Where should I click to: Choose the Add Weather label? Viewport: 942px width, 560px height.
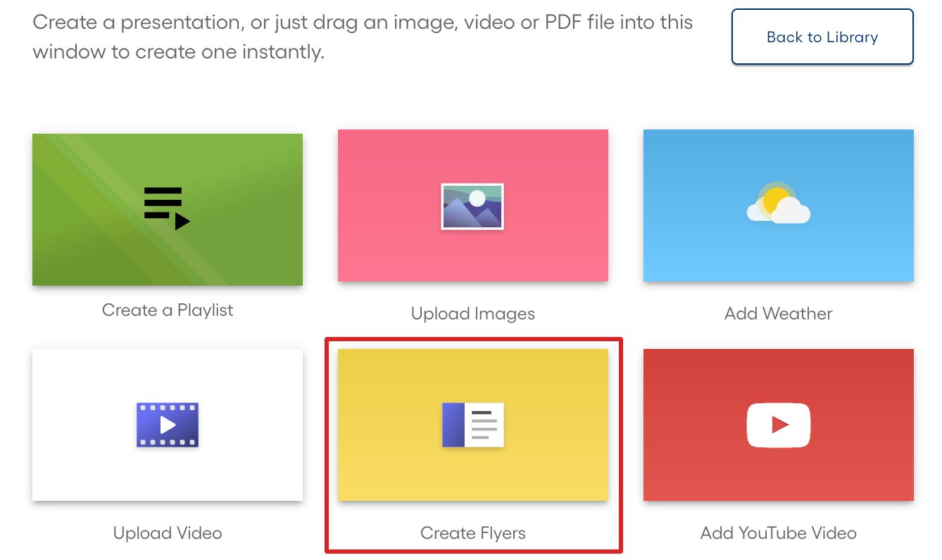(779, 314)
